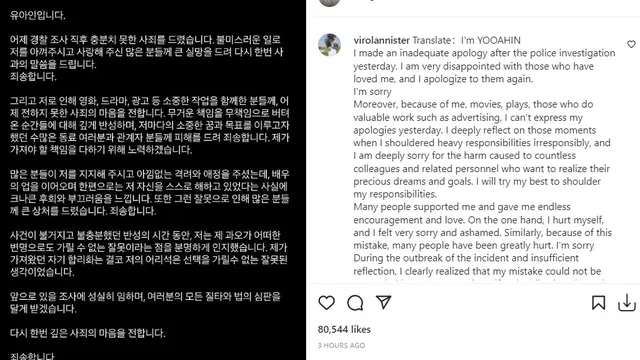640x360 pixels.
Task: Open the partially visible author avatar at top
Action: click(329, 2)
